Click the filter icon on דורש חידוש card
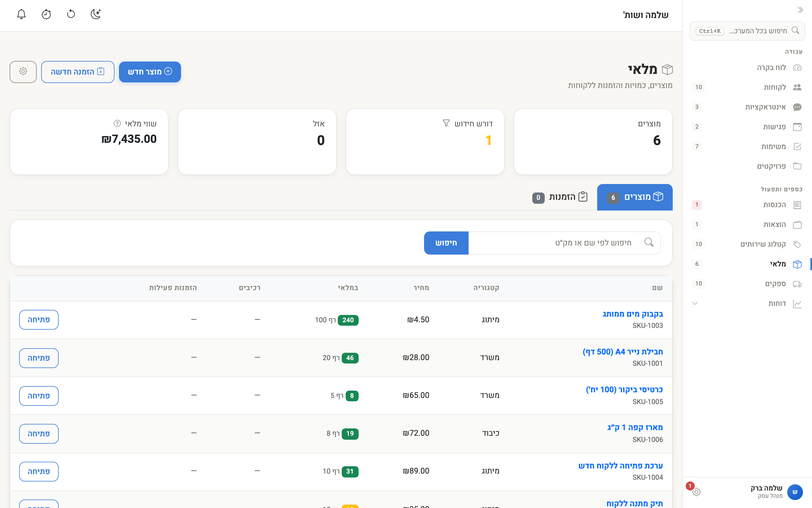This screenshot has height=508, width=812. pyautogui.click(x=446, y=123)
